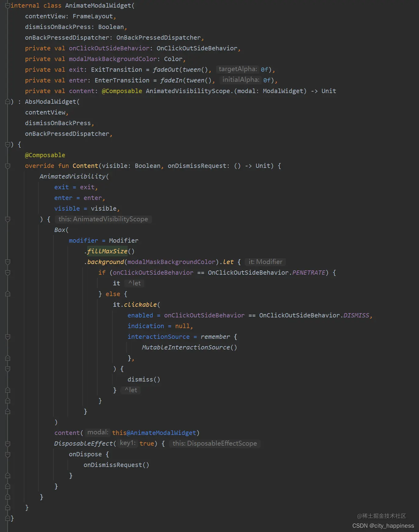The width and height of the screenshot is (419, 532).
Task: Click the "fadeOut" function call
Action: 166,70
